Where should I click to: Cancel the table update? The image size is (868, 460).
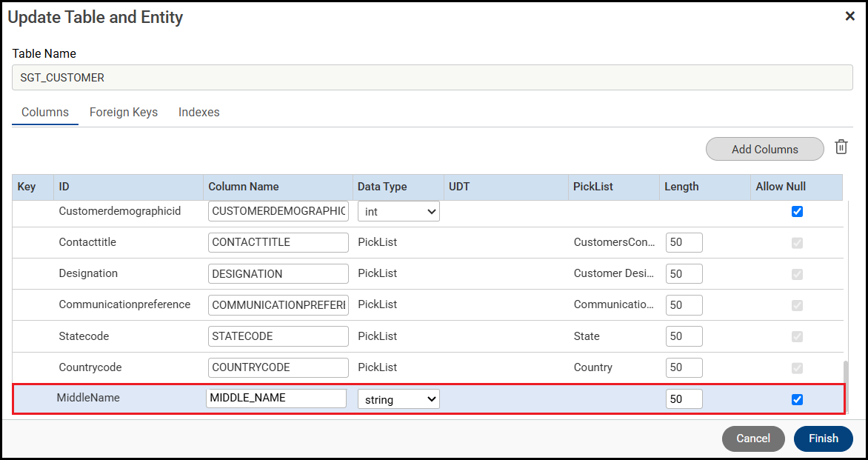[752, 439]
